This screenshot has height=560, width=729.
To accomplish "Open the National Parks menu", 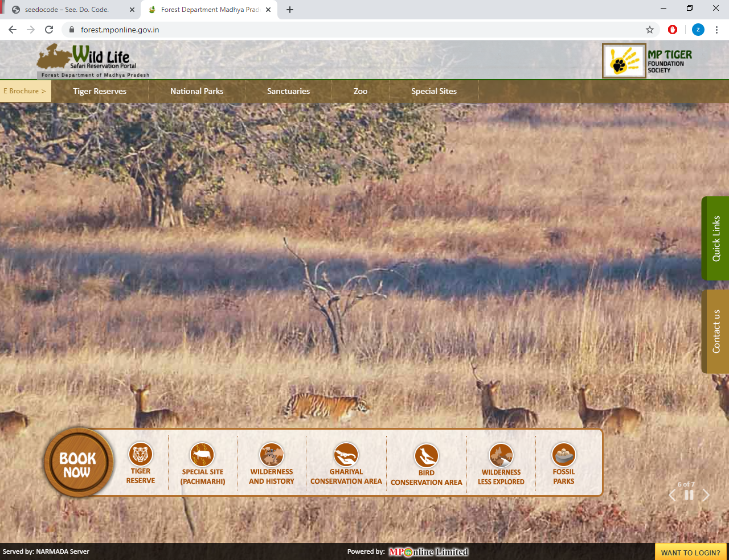I will [196, 91].
